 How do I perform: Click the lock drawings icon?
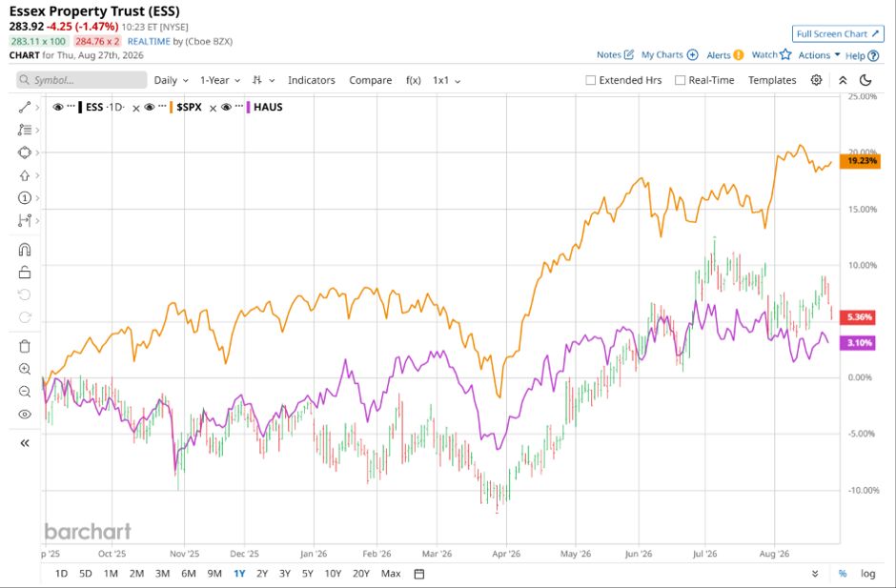[25, 272]
